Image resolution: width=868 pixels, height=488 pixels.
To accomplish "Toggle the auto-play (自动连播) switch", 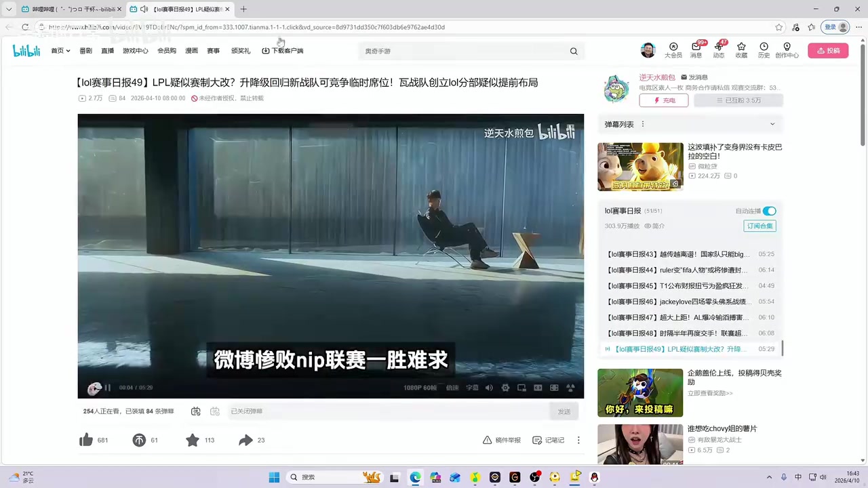I will [769, 211].
